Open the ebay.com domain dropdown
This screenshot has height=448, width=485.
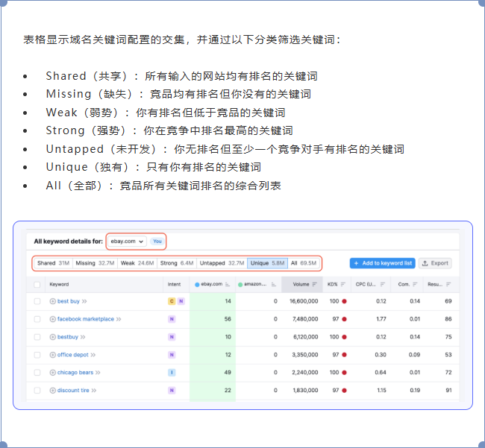click(x=127, y=242)
